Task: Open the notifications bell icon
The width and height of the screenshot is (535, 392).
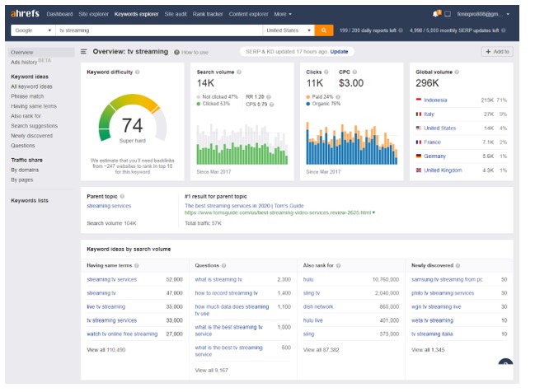Action: click(x=436, y=14)
